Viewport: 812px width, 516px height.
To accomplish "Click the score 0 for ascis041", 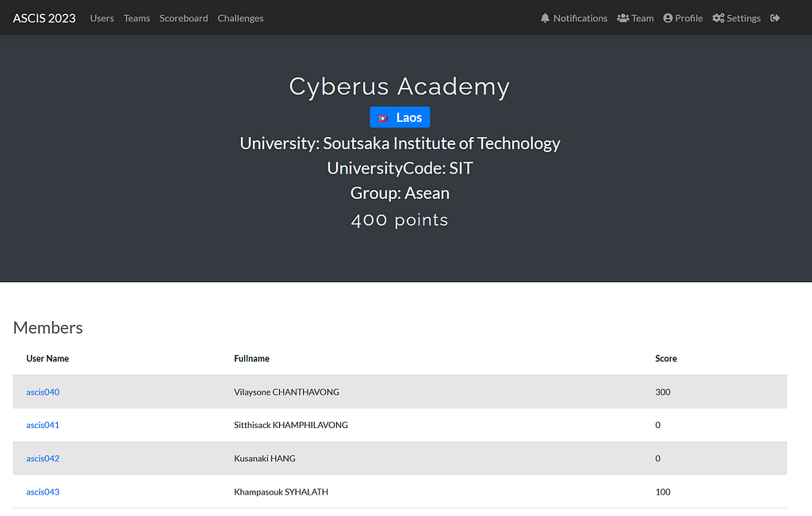I will click(x=657, y=425).
